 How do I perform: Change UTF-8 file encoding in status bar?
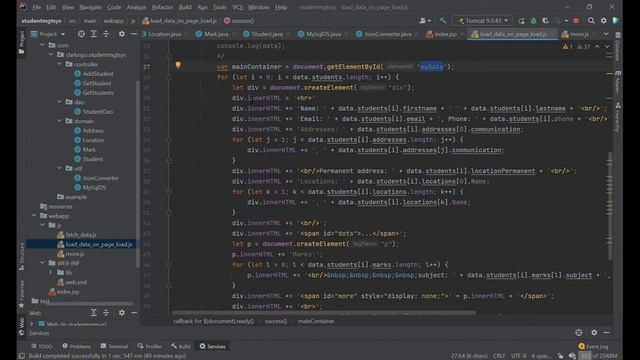tap(518, 356)
